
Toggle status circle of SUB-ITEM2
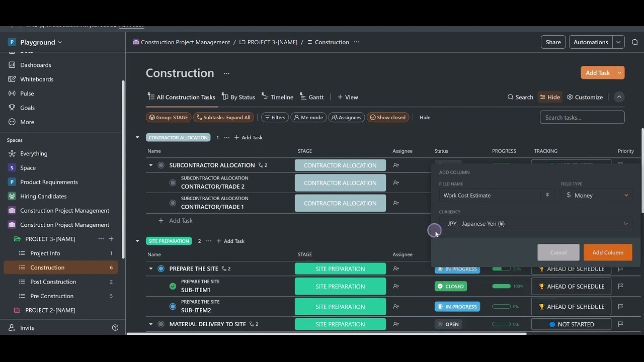pyautogui.click(x=173, y=307)
